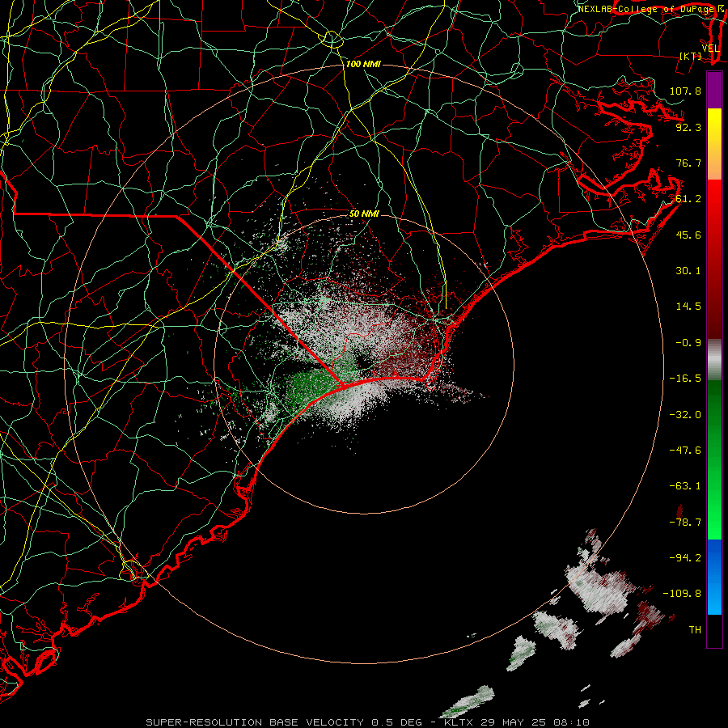Click the Super-Resolution Base Velocity caption text
728x728 pixels.
tap(368, 722)
